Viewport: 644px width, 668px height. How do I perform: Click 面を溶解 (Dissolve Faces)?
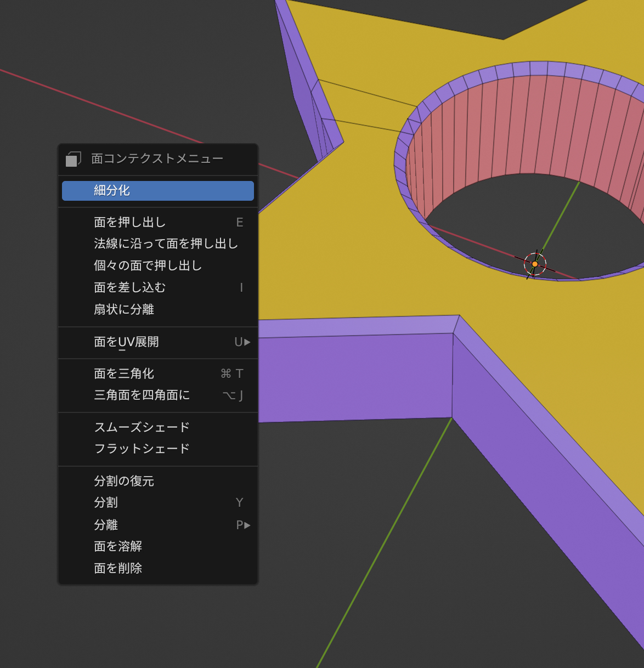[x=157, y=546]
